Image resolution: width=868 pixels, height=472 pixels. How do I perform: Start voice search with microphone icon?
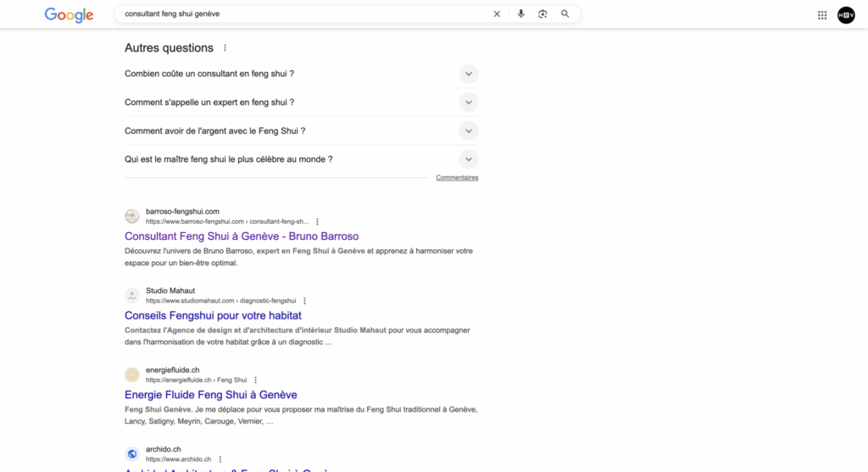(x=520, y=14)
